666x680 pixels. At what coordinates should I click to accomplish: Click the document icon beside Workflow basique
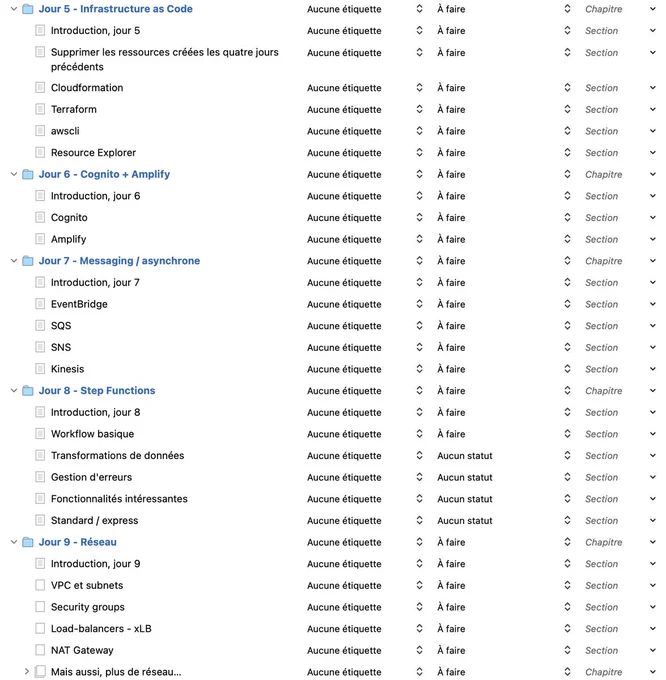40,434
